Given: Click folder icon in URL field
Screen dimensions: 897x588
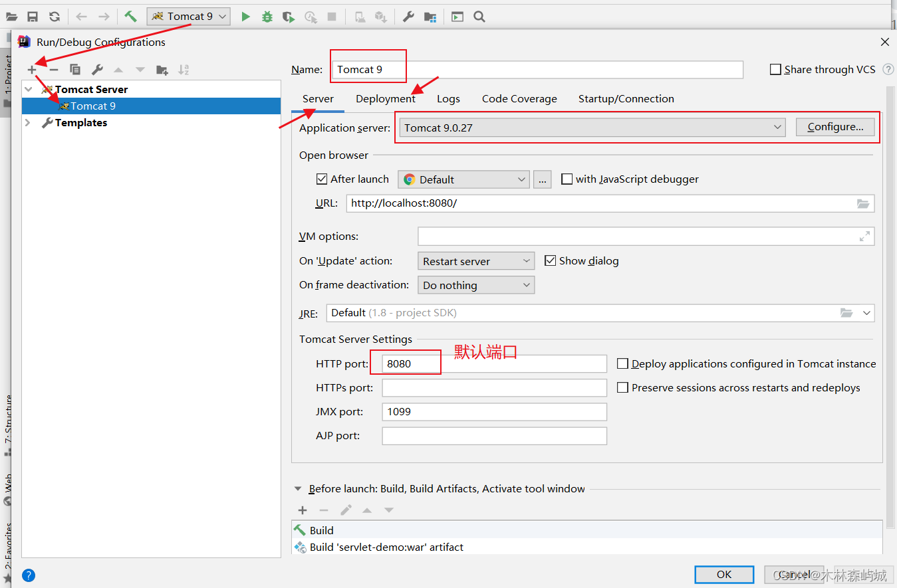Looking at the screenshot, I should click(x=863, y=203).
